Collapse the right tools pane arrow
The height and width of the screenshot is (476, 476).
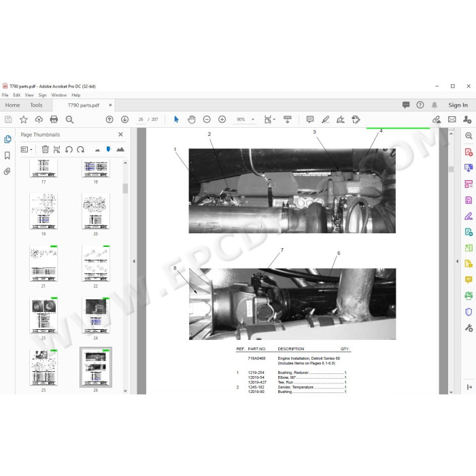pyautogui.click(x=458, y=261)
